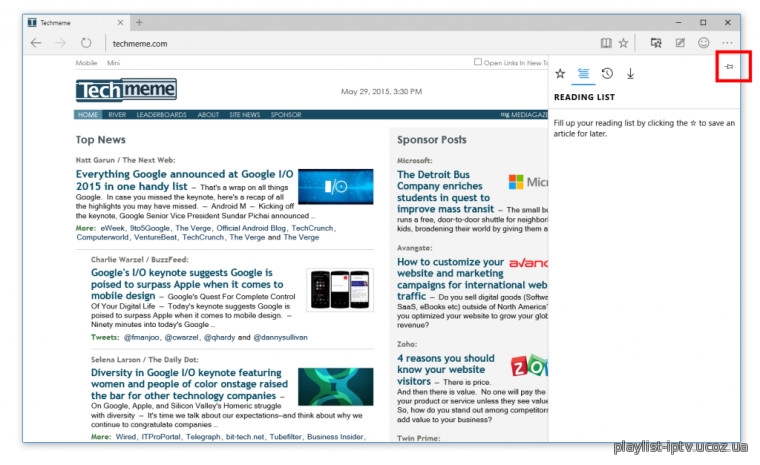Open the Hub panel icon
The width and height of the screenshot is (760, 465).
tap(656, 43)
